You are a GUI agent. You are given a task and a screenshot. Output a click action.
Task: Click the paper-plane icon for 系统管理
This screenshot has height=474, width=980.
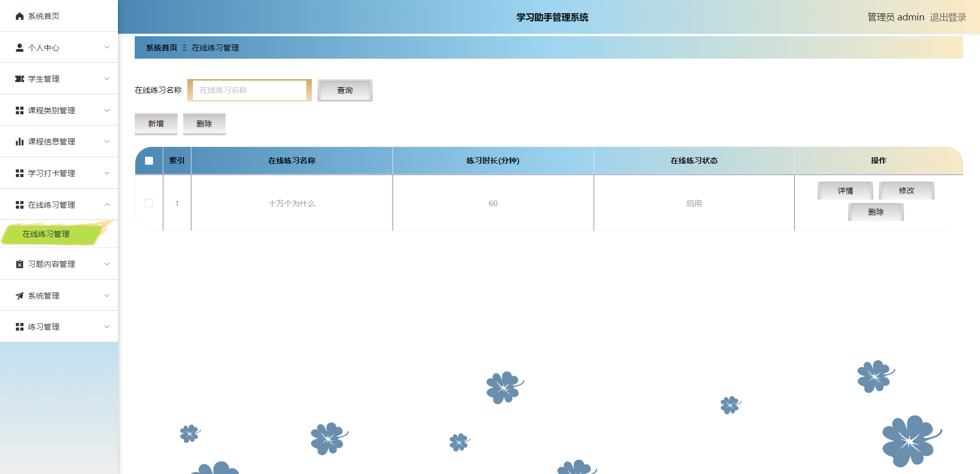coord(19,295)
